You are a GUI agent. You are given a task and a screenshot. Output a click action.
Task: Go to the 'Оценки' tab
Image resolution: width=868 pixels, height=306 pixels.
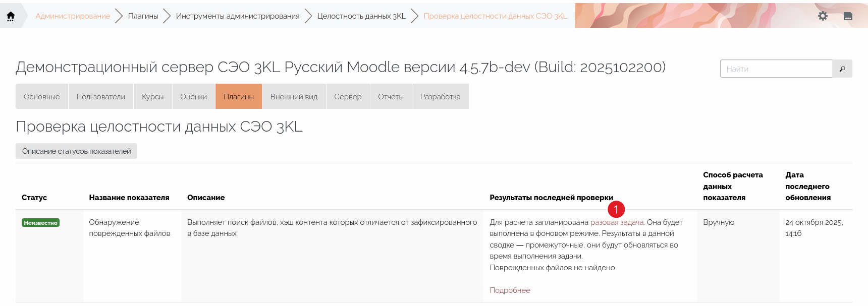(x=194, y=97)
